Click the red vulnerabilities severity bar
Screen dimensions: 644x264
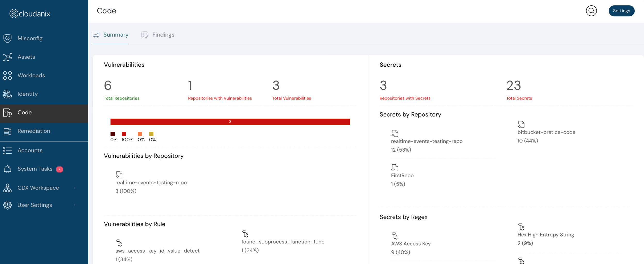(230, 121)
